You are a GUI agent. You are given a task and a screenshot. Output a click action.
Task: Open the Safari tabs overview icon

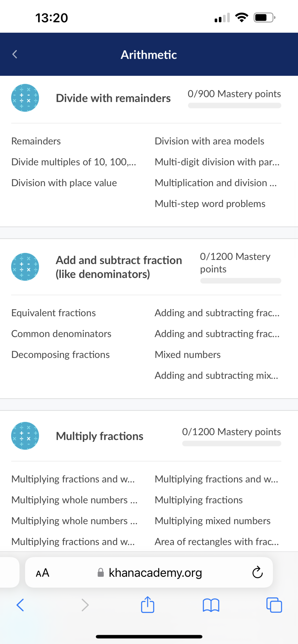274,605
